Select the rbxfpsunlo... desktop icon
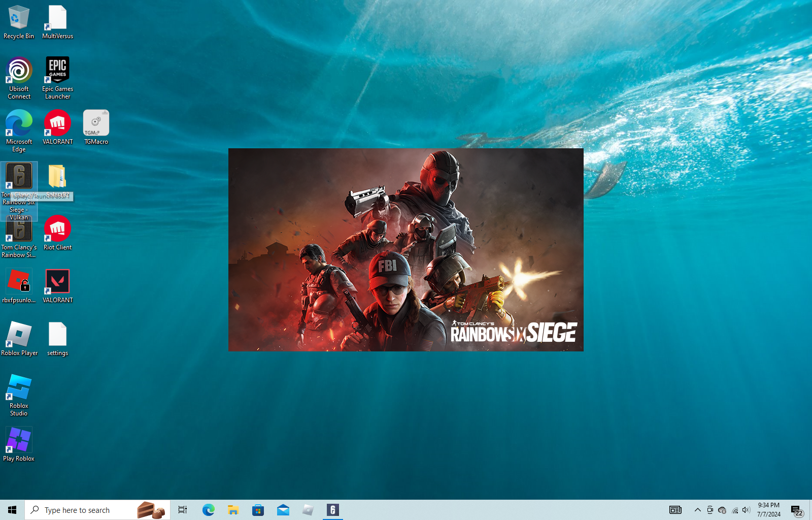The width and height of the screenshot is (812, 520). [x=19, y=286]
